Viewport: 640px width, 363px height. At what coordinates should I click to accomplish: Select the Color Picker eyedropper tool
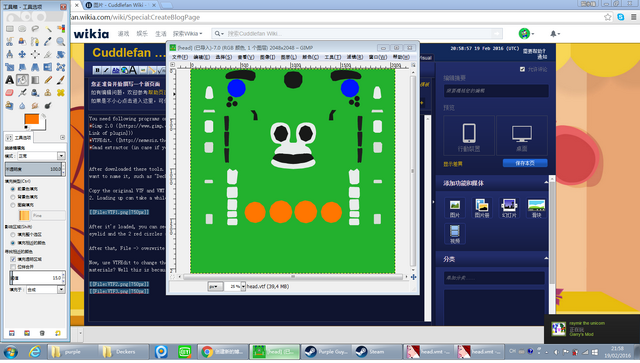point(48,42)
